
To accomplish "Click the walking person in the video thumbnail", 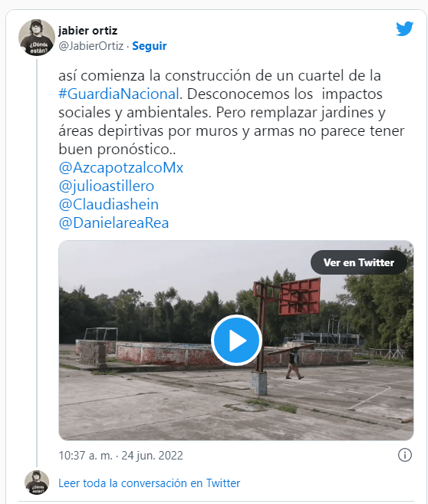I will [294, 364].
